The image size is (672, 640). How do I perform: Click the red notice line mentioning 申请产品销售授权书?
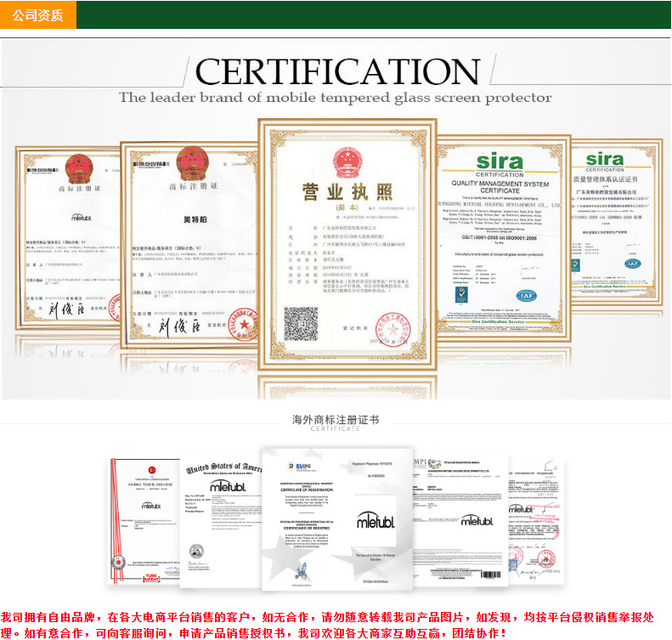click(253, 633)
